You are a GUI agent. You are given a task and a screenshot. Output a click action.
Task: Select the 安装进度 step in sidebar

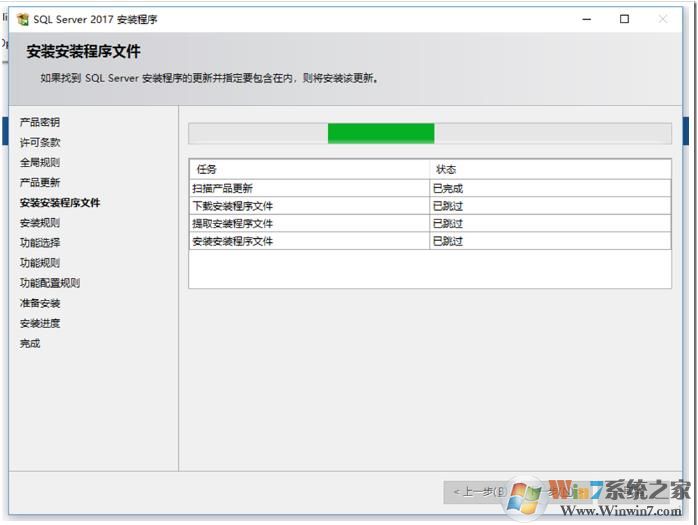(40, 323)
